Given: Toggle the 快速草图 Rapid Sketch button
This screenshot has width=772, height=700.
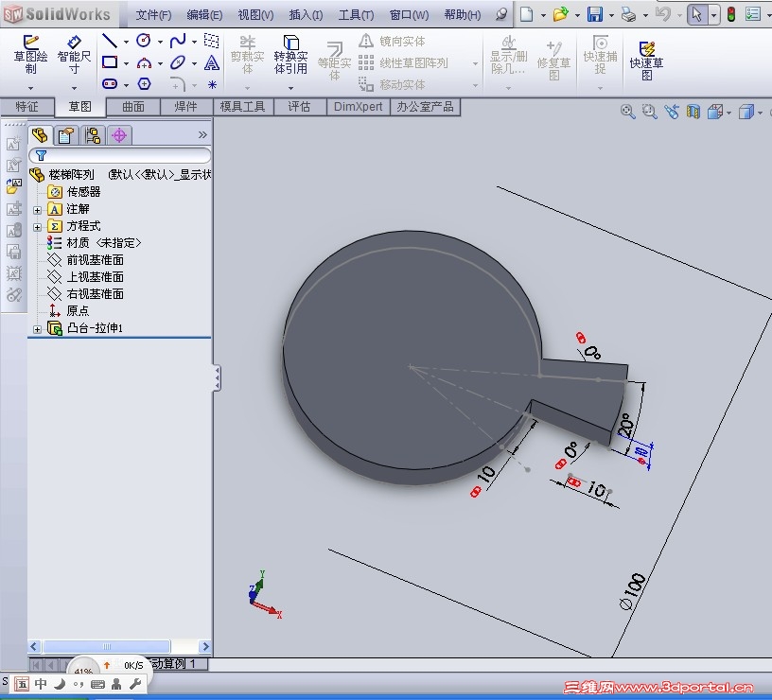Looking at the screenshot, I should coord(647,59).
